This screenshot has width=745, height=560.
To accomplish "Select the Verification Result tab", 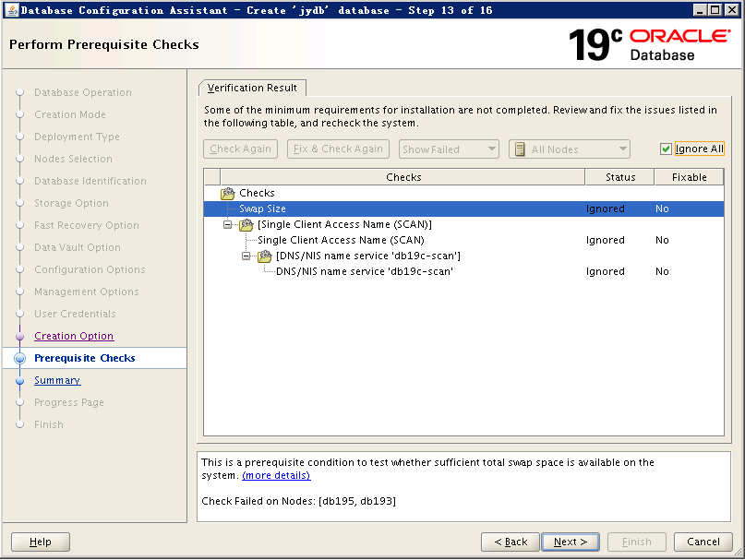I will pyautogui.click(x=252, y=88).
